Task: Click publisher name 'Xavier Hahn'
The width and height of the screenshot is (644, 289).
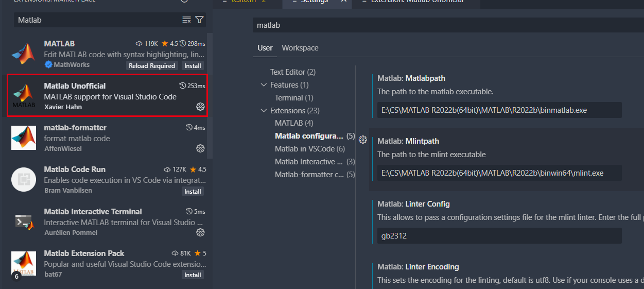Action: (63, 107)
